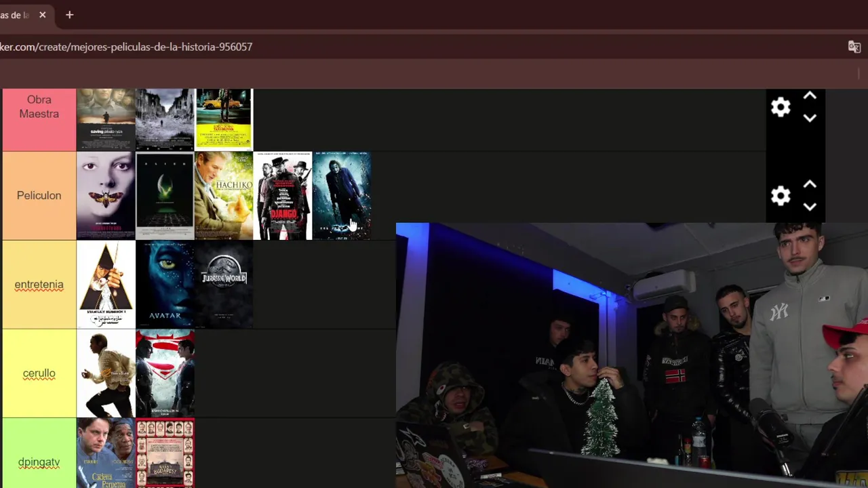Close the current browser tab
The width and height of the screenshot is (868, 488).
pyautogui.click(x=42, y=15)
